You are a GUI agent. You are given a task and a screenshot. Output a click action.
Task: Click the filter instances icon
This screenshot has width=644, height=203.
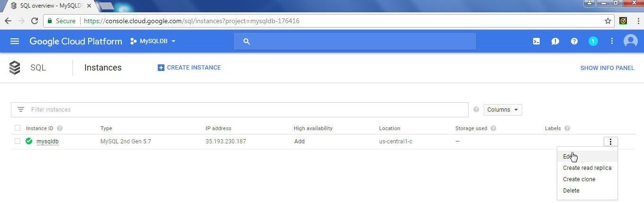(21, 109)
